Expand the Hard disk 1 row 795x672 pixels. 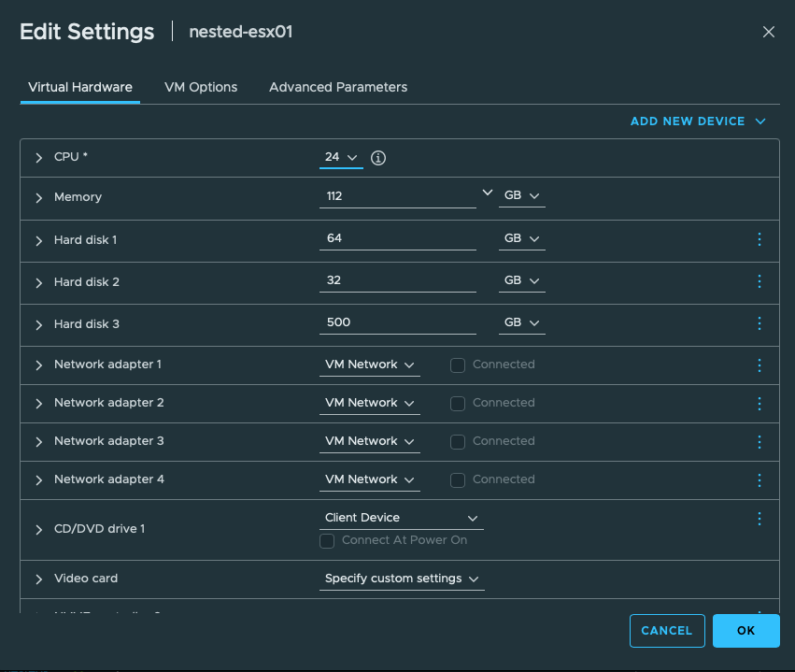click(x=39, y=240)
